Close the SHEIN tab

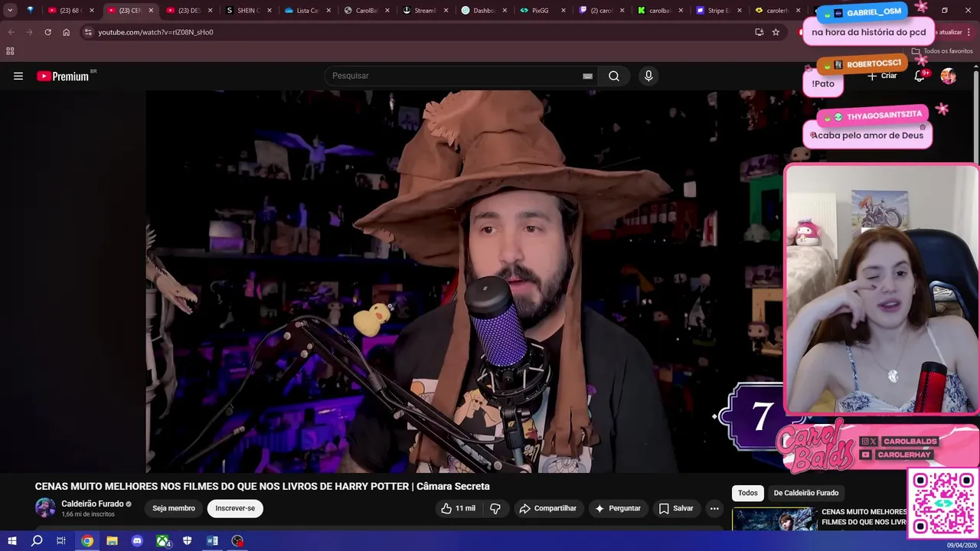pyautogui.click(x=269, y=11)
